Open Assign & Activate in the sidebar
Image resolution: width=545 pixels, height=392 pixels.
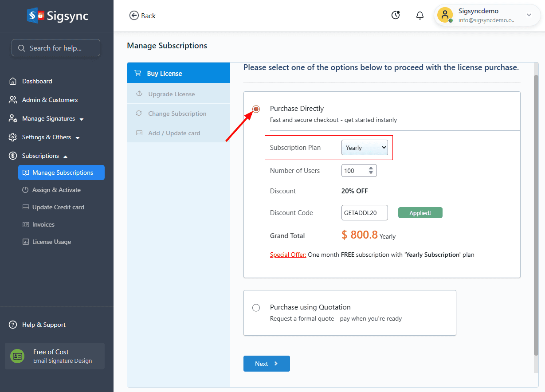[x=56, y=190]
